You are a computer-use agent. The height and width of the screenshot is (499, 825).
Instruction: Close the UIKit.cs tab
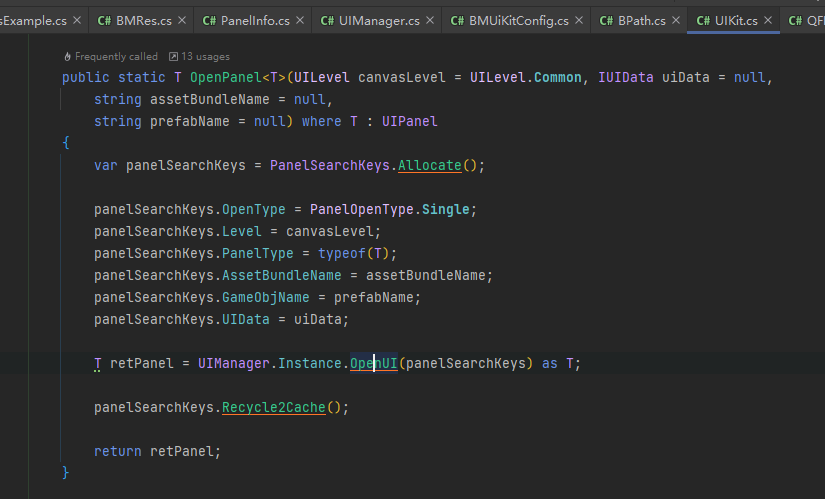click(x=768, y=21)
